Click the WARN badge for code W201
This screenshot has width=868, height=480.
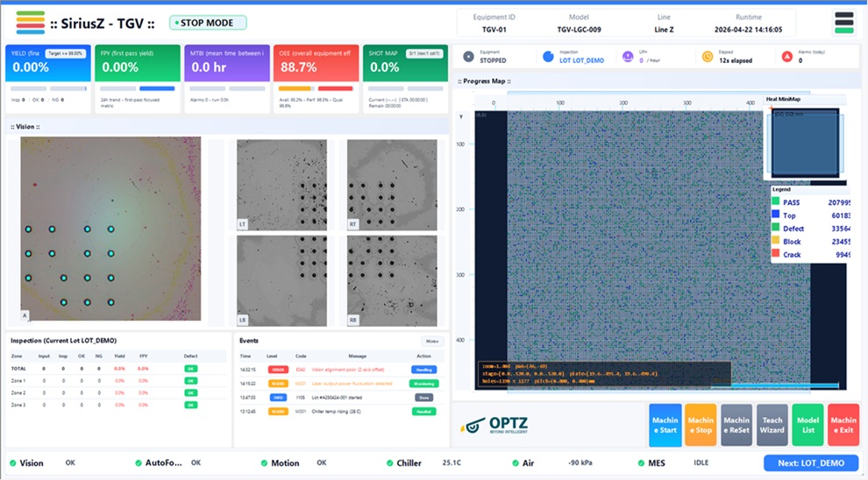coord(278,384)
